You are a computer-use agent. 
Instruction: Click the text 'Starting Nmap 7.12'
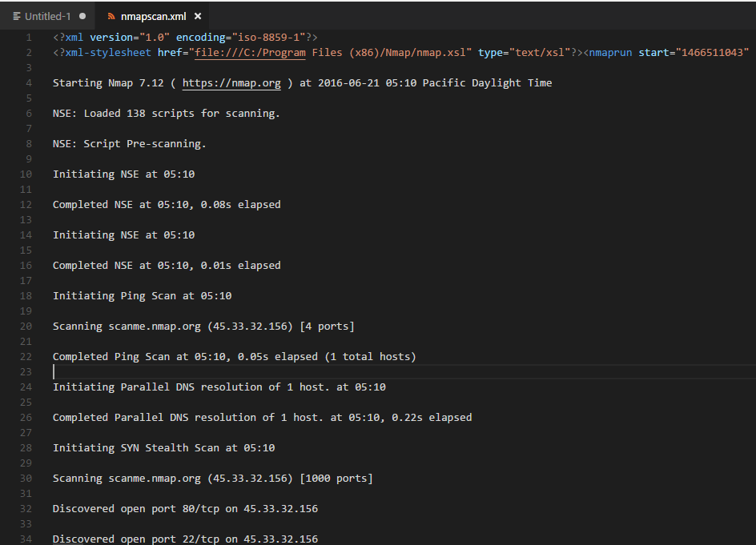coord(108,83)
